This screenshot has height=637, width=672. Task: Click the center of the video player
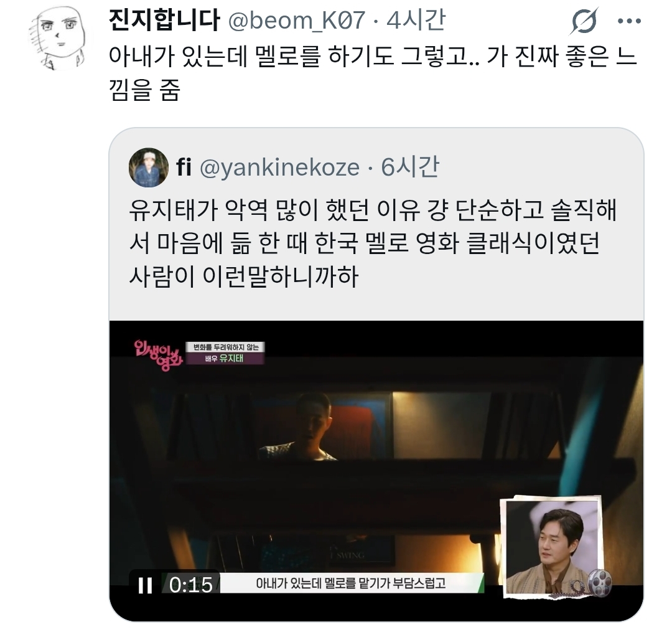[x=376, y=471]
